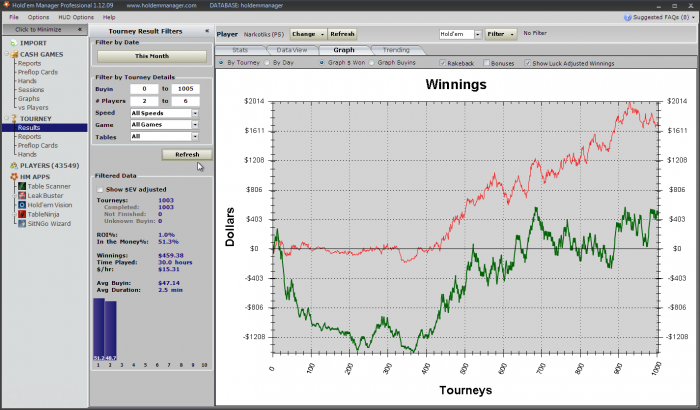
Task: Click the Players maximum field
Action: pos(186,101)
